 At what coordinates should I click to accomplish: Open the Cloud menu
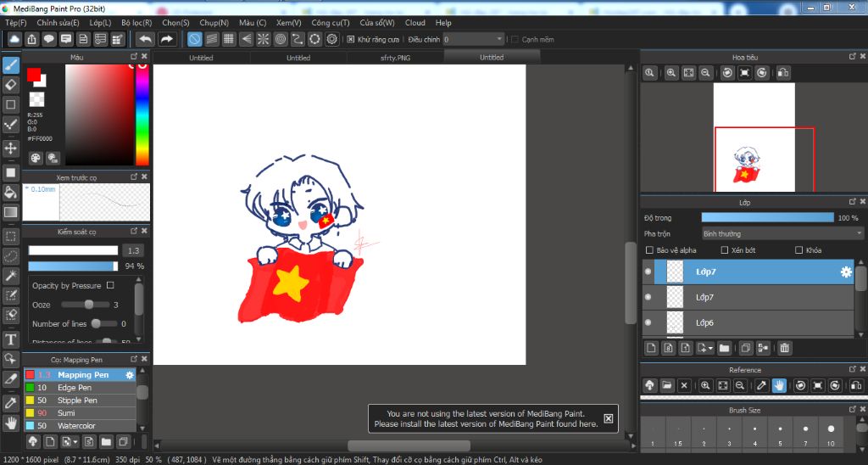coord(415,23)
